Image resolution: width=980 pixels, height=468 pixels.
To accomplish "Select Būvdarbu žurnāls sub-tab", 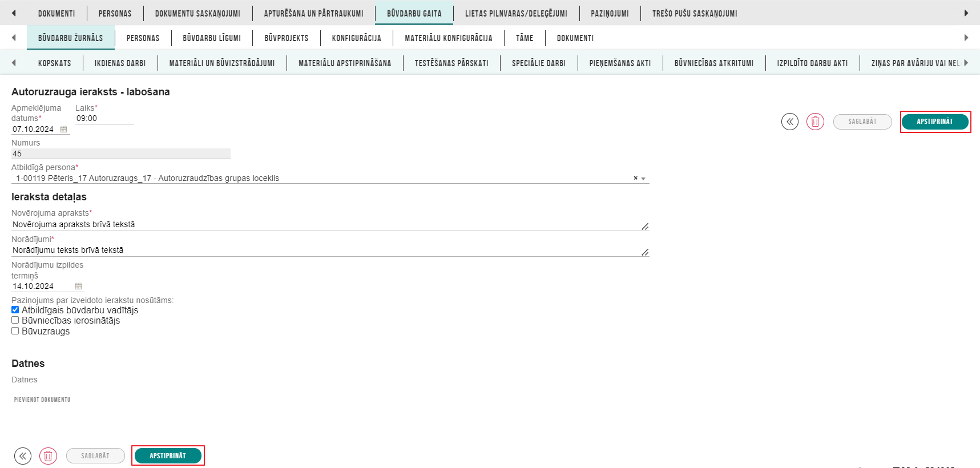I will [x=71, y=38].
